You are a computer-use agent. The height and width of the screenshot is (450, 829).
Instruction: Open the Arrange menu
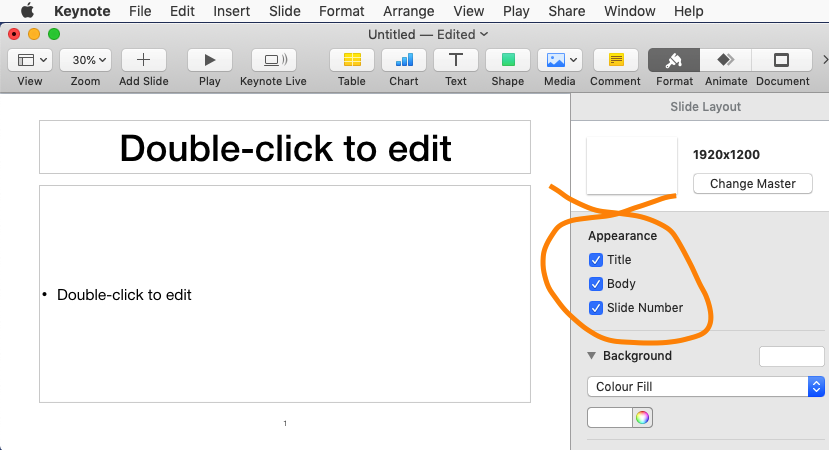409,11
